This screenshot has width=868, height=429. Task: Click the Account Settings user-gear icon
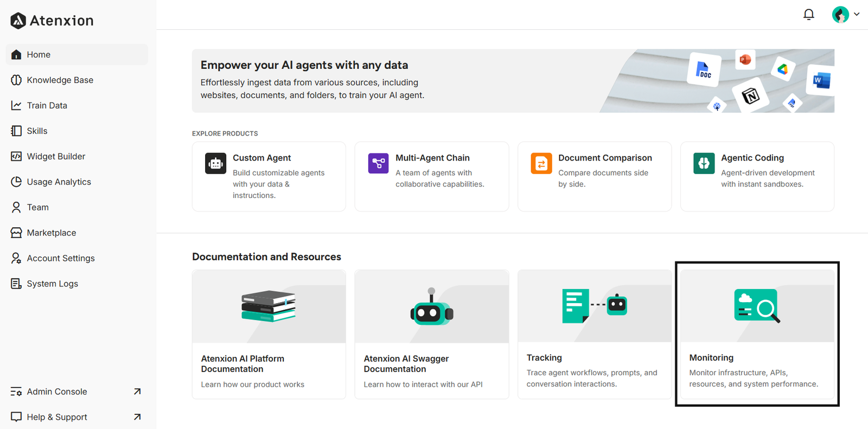click(x=16, y=258)
